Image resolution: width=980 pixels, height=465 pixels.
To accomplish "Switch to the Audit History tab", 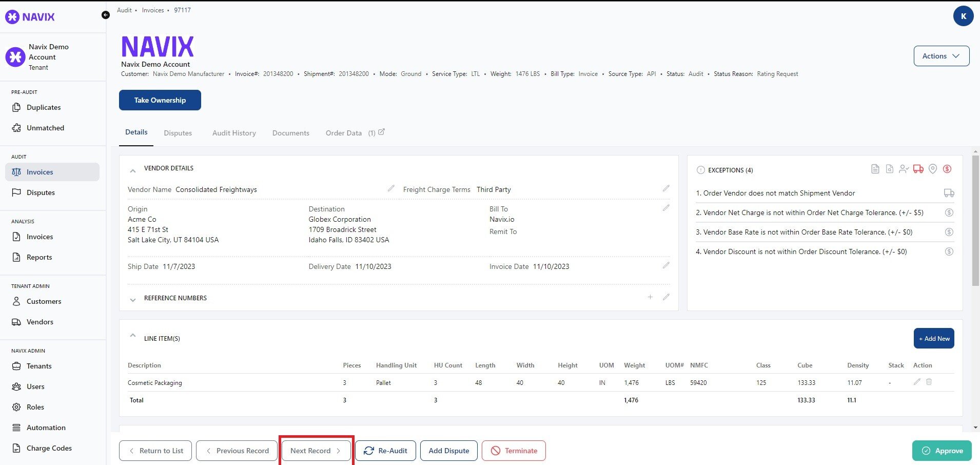I will (x=234, y=133).
